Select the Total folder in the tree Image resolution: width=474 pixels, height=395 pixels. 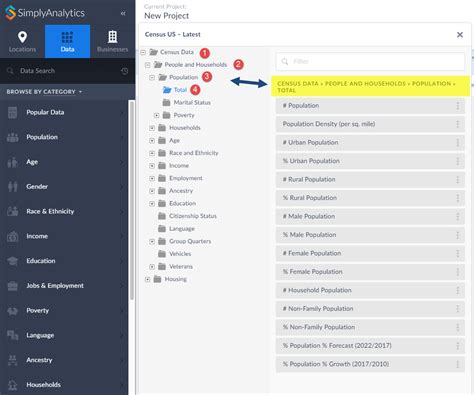[x=175, y=90]
